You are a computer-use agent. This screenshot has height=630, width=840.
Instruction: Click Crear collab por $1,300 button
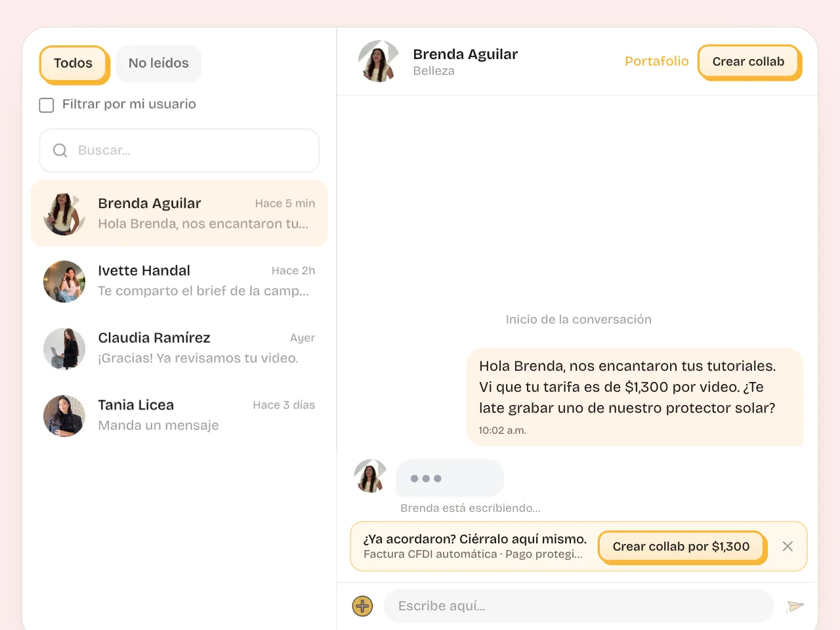click(x=682, y=547)
